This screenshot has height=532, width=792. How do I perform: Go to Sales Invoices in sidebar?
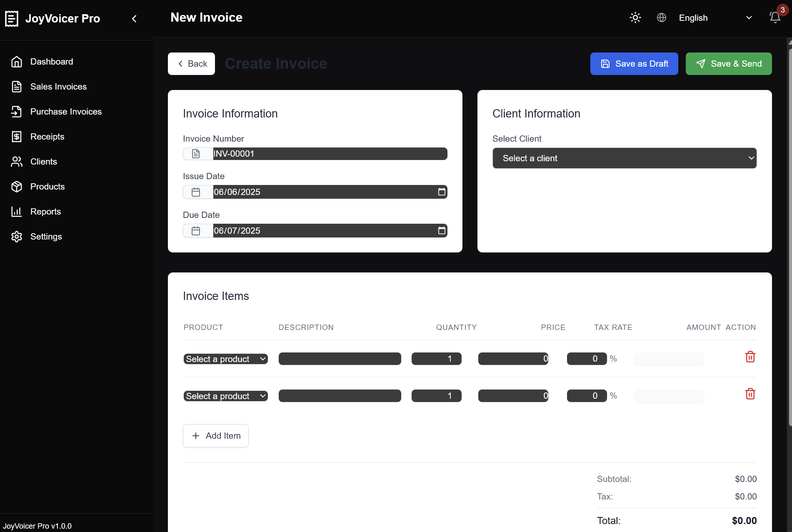point(58,87)
